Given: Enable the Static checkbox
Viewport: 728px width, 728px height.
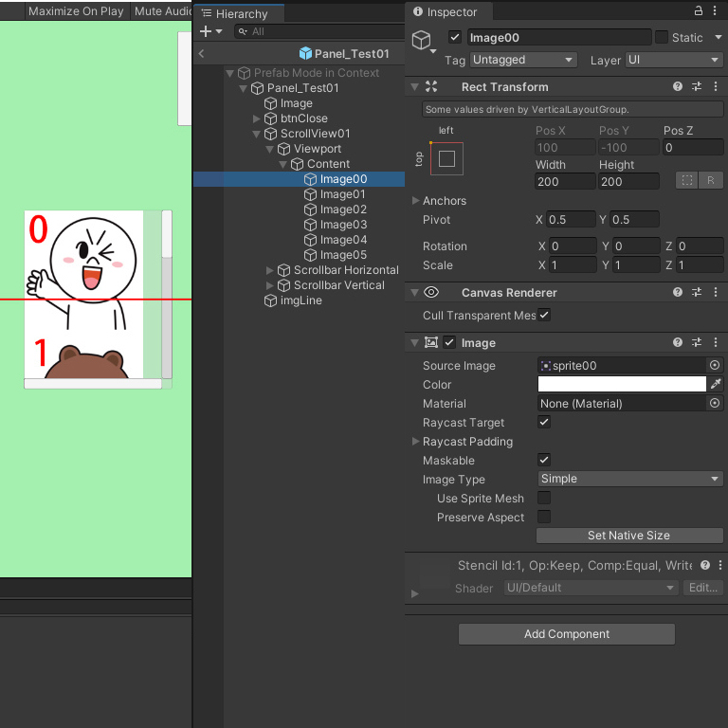Looking at the screenshot, I should pyautogui.click(x=661, y=37).
